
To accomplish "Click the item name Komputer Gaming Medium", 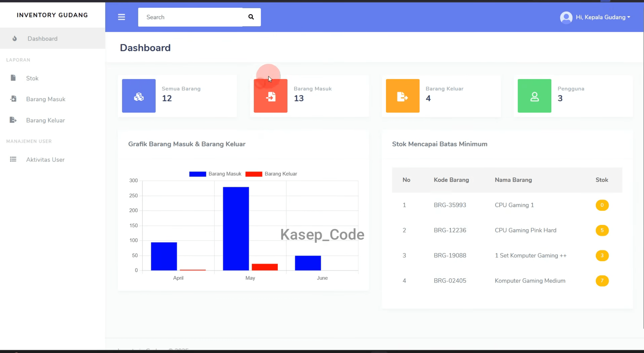I will tap(530, 280).
